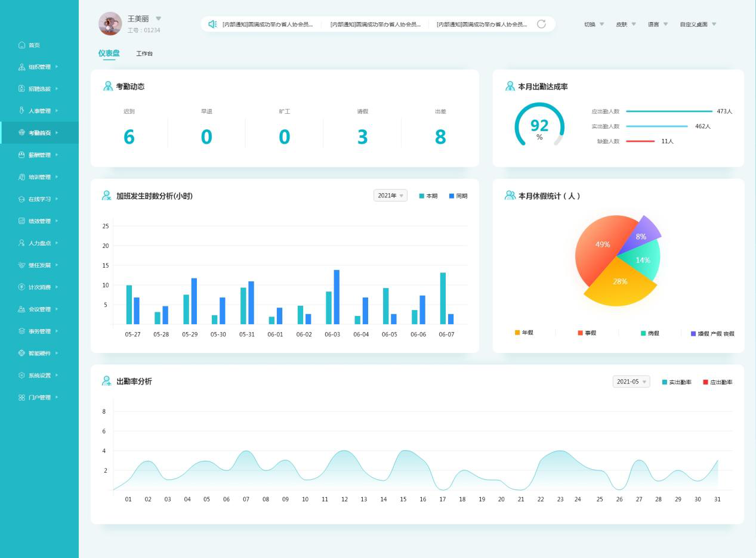Image resolution: width=756 pixels, height=558 pixels.
Task: Refresh the notification ticker with circular arrow
Action: 541,24
